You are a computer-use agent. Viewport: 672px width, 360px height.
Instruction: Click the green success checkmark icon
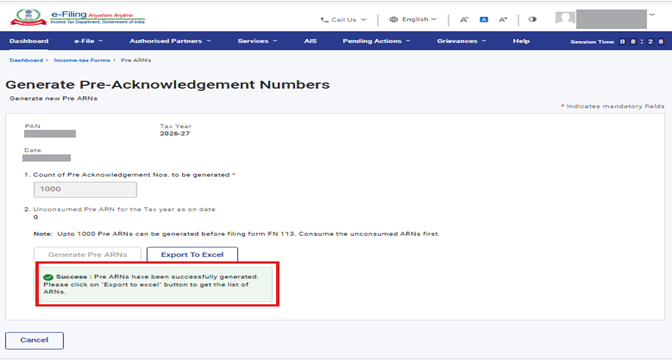point(48,277)
